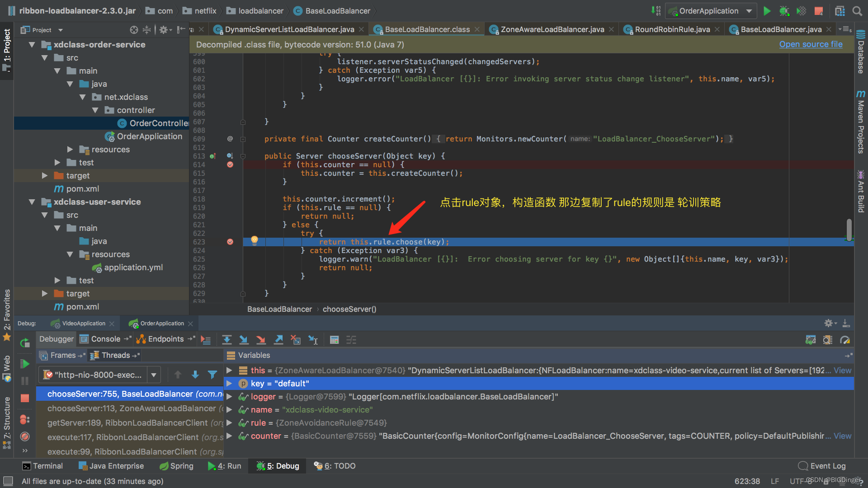Click the Step Out debugger icon

pos(279,340)
